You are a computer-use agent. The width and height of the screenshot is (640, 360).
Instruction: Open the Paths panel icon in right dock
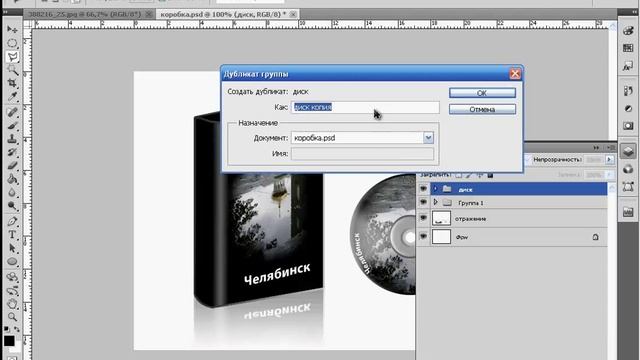(628, 187)
